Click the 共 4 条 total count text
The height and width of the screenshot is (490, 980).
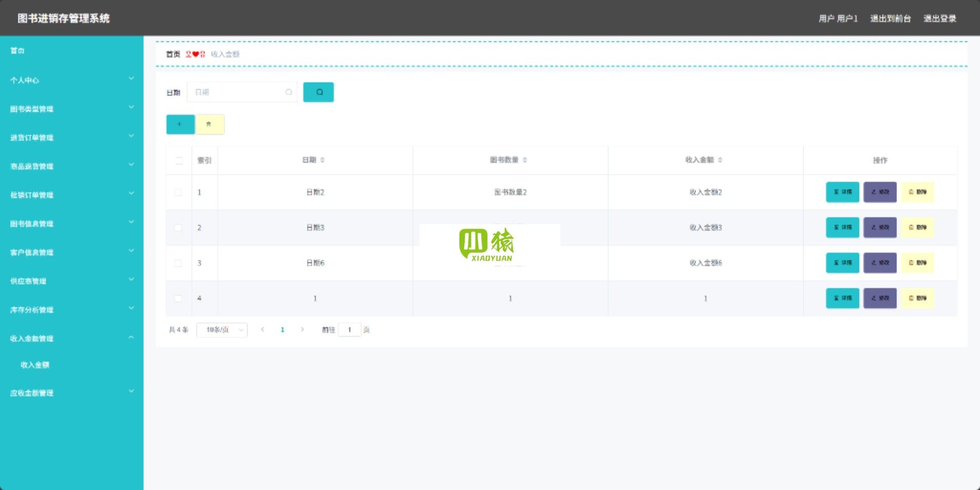point(178,330)
